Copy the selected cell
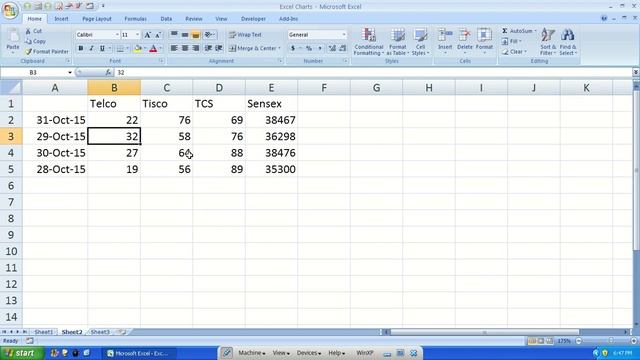Viewport: 640px width, 360px height. pyautogui.click(x=35, y=41)
